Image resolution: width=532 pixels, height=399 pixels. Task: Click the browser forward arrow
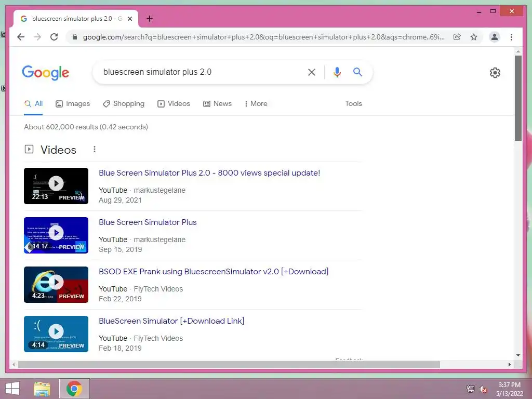pos(37,37)
